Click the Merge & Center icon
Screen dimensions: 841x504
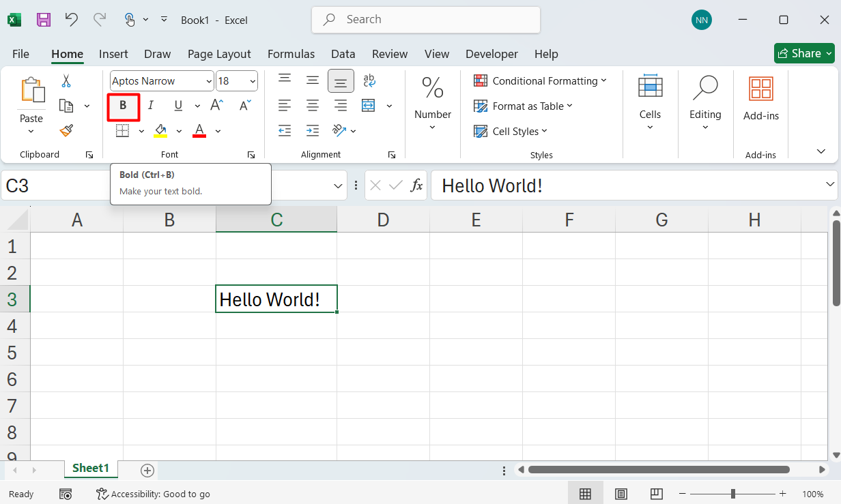pyautogui.click(x=369, y=106)
